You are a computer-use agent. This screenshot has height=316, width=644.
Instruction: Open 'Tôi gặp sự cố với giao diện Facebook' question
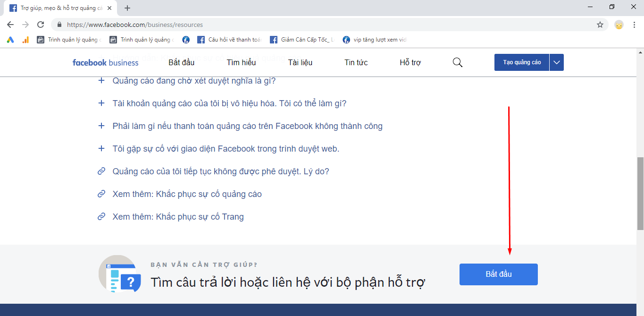point(226,149)
